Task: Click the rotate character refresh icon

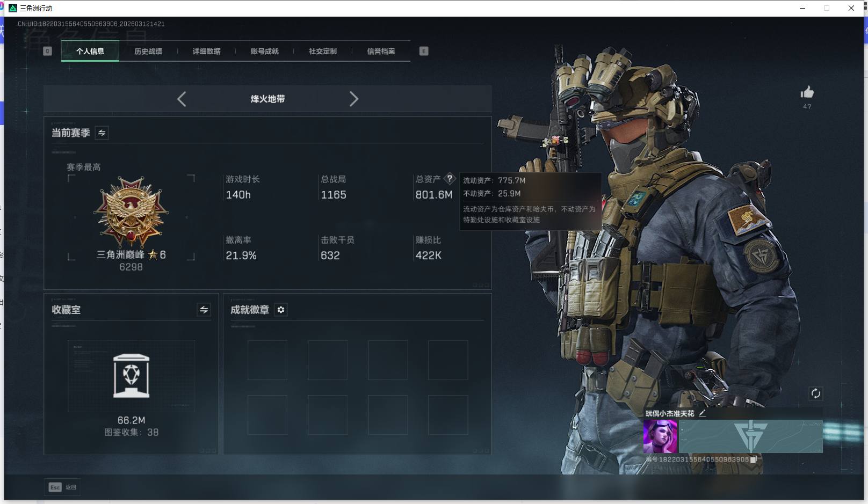Action: coord(816,393)
